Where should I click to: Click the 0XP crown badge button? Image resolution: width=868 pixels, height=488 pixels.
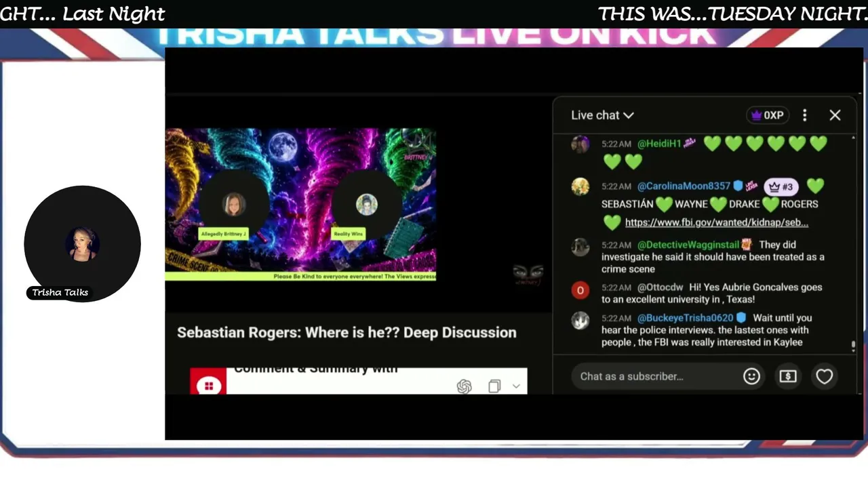click(767, 115)
